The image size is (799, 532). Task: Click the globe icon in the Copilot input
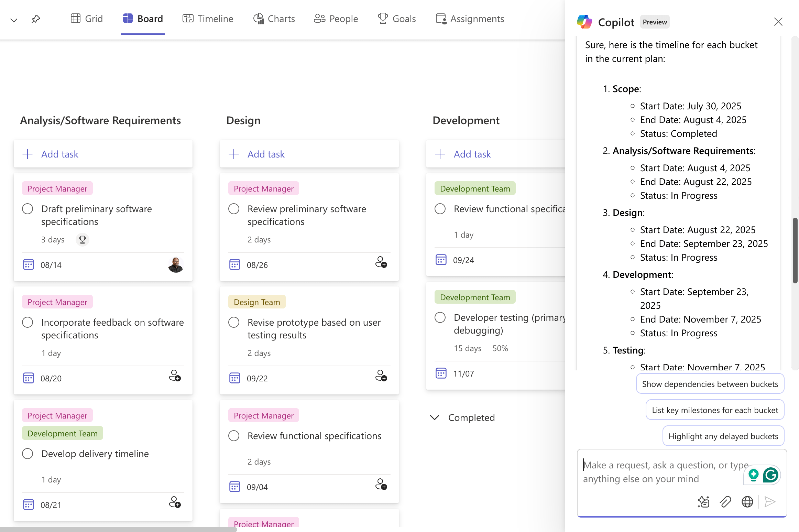[747, 502]
